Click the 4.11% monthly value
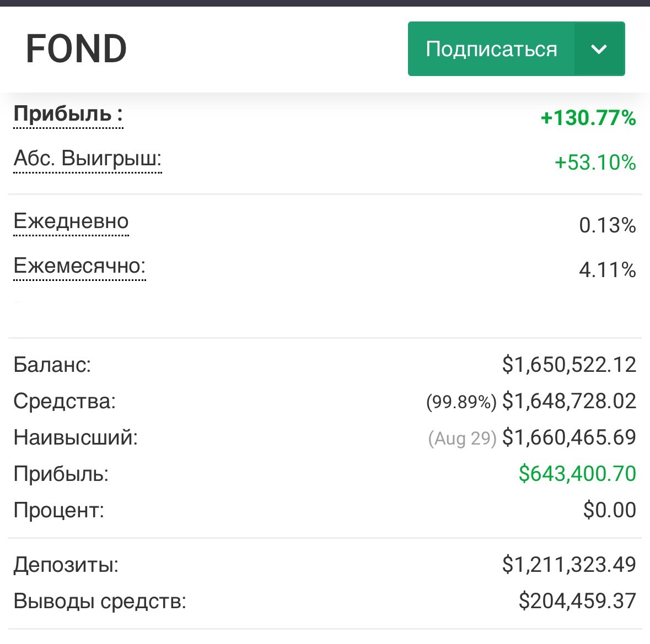 [607, 270]
